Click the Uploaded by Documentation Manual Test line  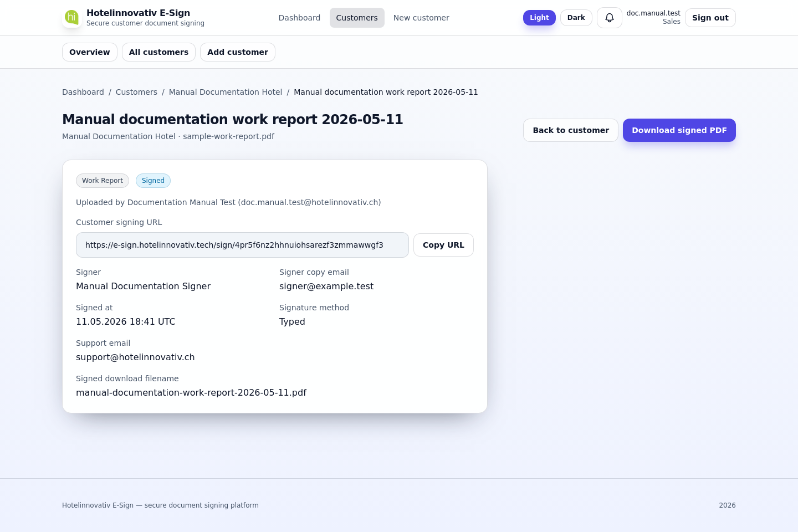pyautogui.click(x=228, y=202)
